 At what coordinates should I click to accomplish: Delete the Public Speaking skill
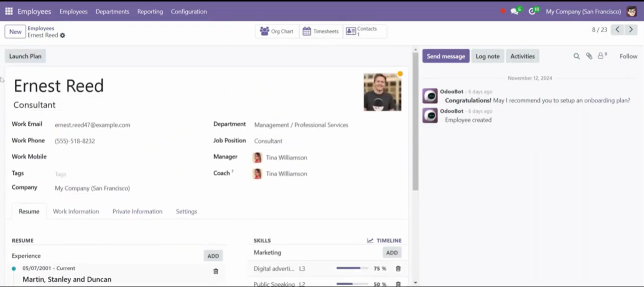[398, 284]
